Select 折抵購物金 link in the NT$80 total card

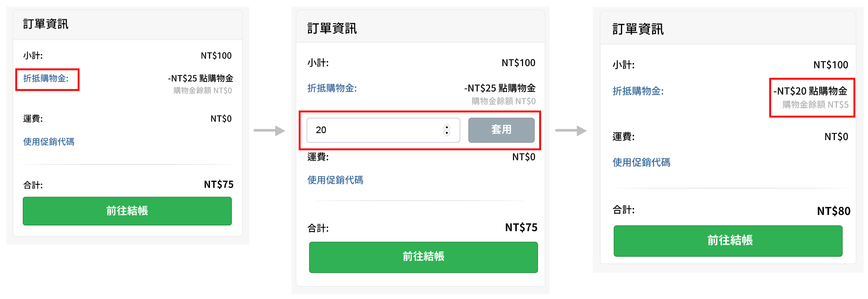pyautogui.click(x=638, y=91)
